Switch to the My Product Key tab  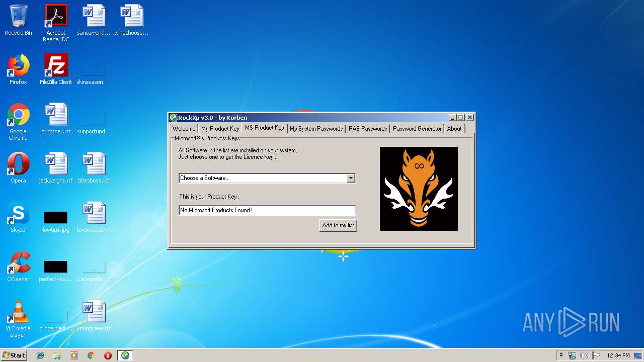coord(220,129)
